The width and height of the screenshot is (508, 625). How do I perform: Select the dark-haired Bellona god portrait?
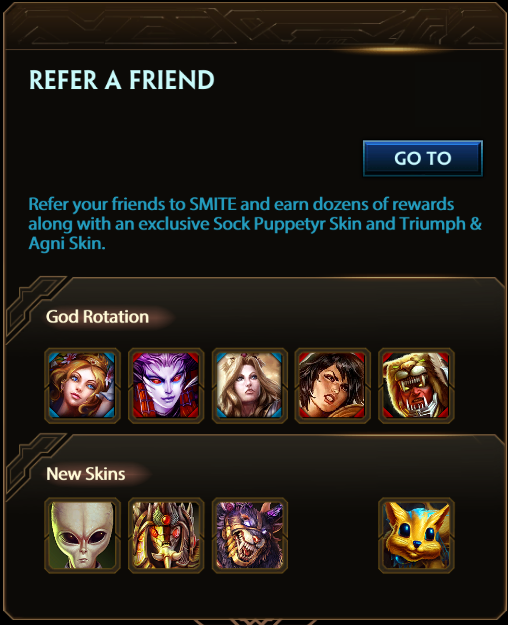point(333,385)
